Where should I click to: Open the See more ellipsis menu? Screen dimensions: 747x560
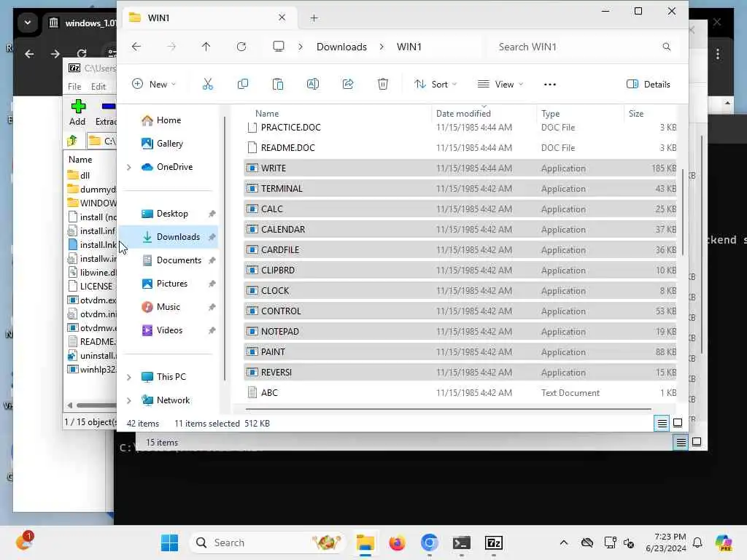point(550,85)
